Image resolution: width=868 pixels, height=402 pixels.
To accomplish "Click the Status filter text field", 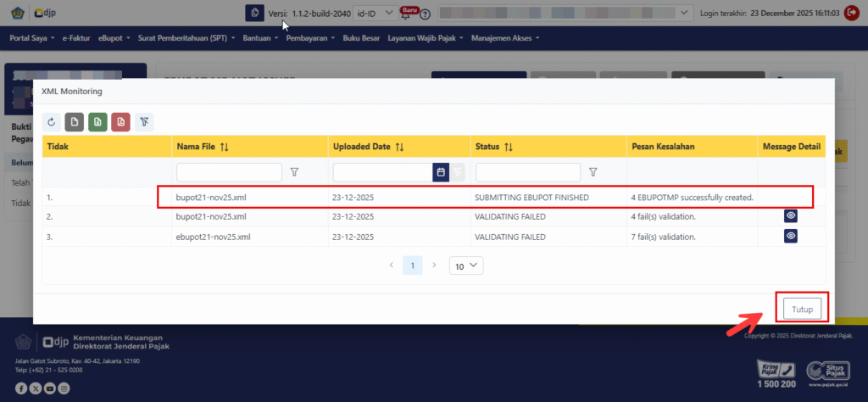I will point(527,172).
